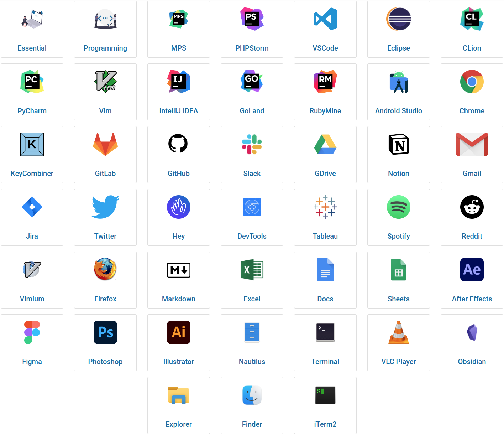Click the Spotify text label
Image resolution: width=504 pixels, height=435 pixels.
399,236
